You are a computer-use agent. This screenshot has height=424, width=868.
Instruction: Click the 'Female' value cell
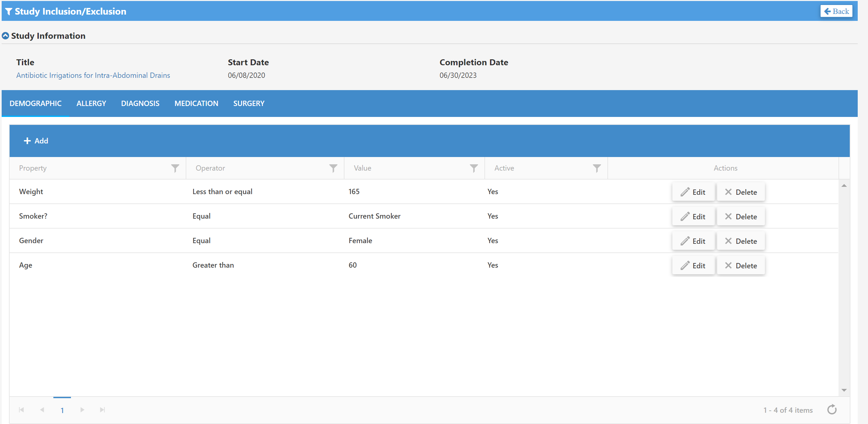pos(414,241)
